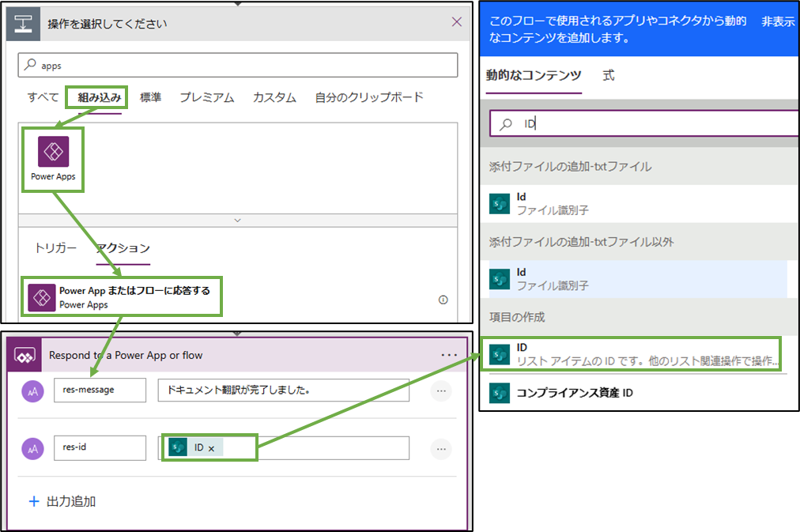Open the ellipsis menu for res-message row
The width and height of the screenshot is (800, 532).
tap(441, 391)
